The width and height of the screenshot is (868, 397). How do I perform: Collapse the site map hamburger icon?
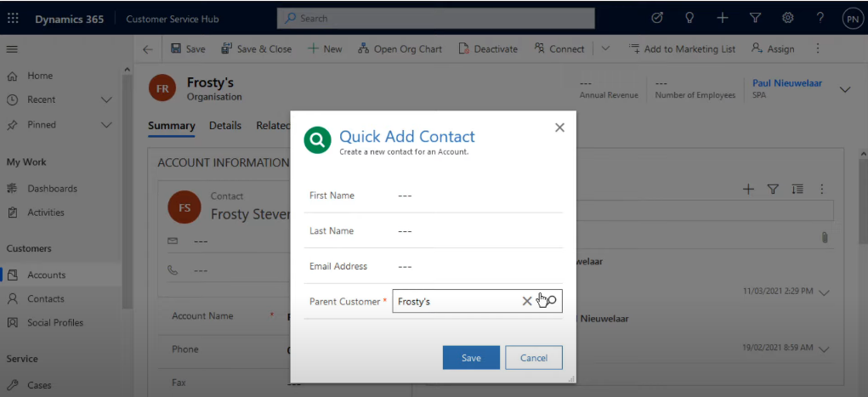pos(12,49)
